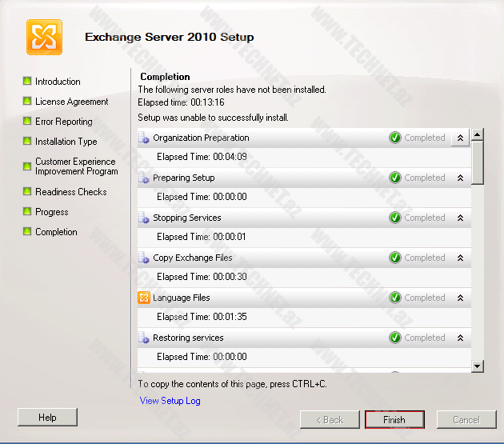Screen dimensions: 504x444
Task: Select the Readiness Checks step in sidebar
Action: (70, 192)
